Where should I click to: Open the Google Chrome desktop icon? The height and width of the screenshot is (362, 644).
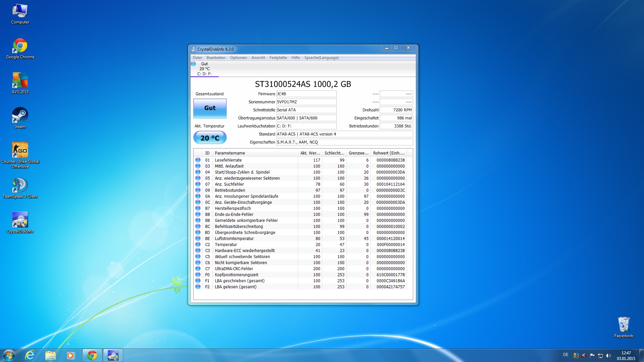click(x=20, y=46)
